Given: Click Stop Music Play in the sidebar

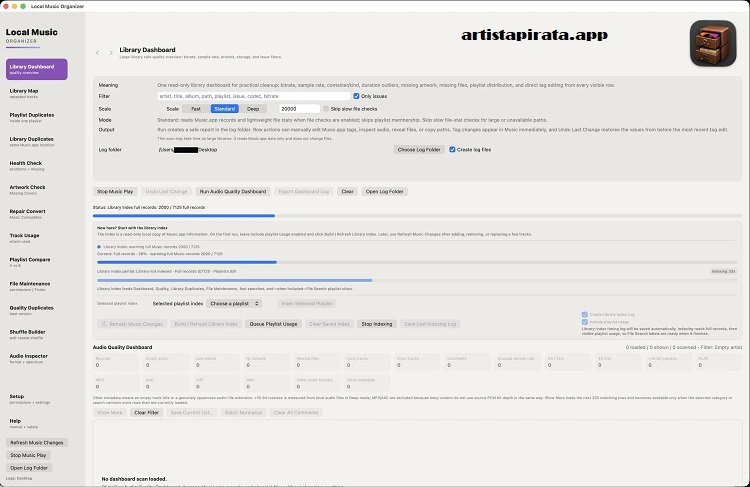Looking at the screenshot, I should (x=28, y=455).
